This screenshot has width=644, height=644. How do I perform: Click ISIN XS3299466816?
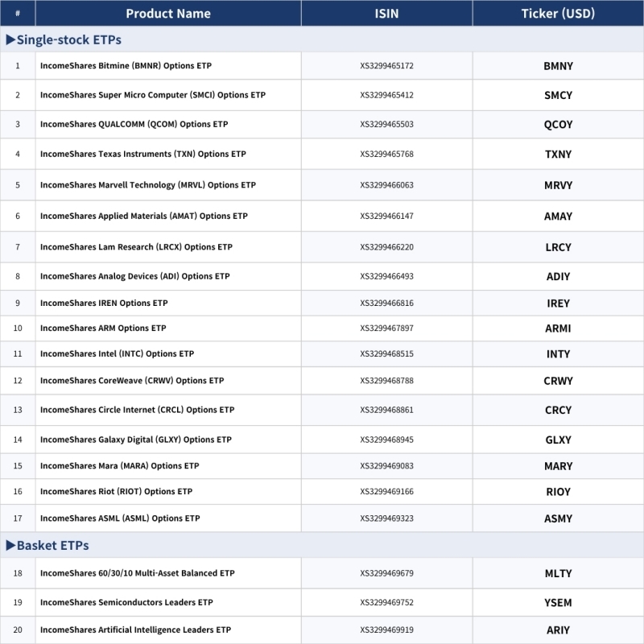click(x=386, y=303)
